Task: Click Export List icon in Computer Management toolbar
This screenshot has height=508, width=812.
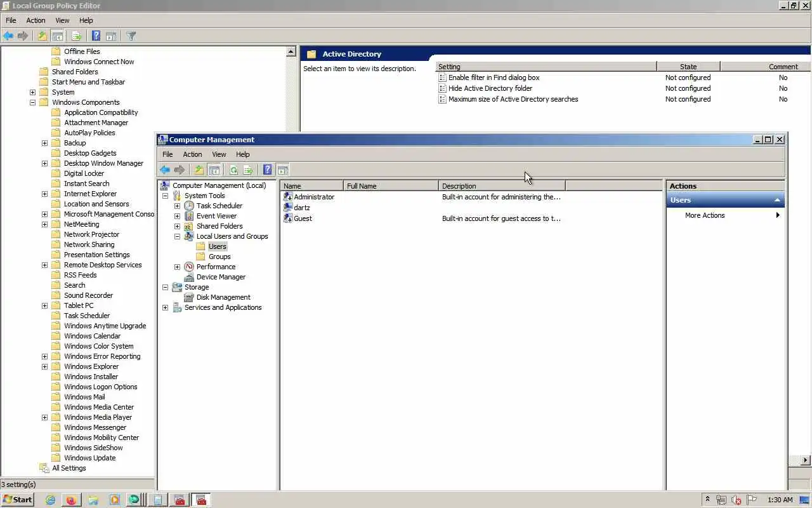Action: pos(248,170)
